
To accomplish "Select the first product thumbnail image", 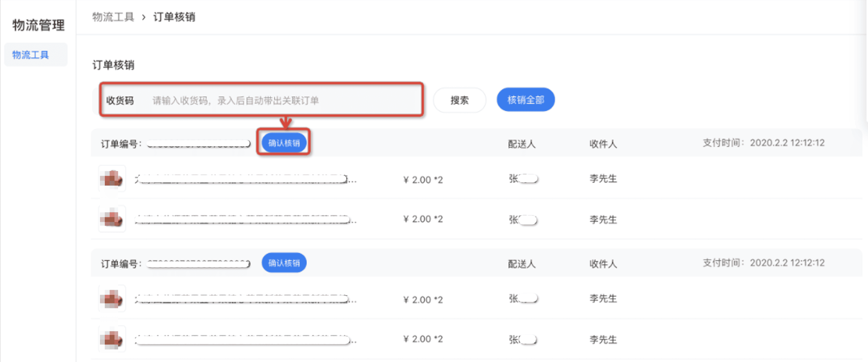I will (x=111, y=179).
